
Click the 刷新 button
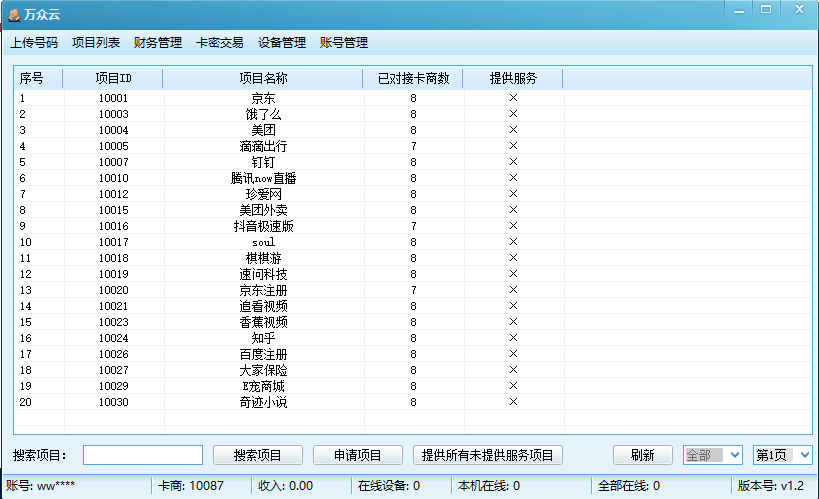[x=642, y=455]
